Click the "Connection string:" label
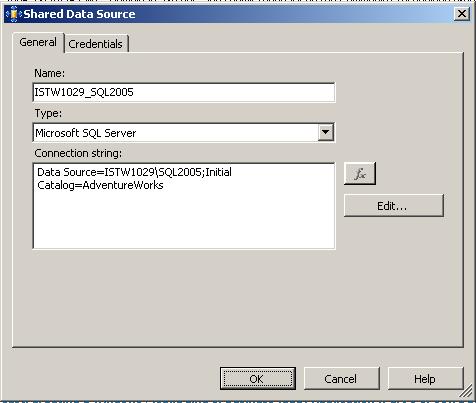This screenshot has height=403, width=476. pos(78,153)
